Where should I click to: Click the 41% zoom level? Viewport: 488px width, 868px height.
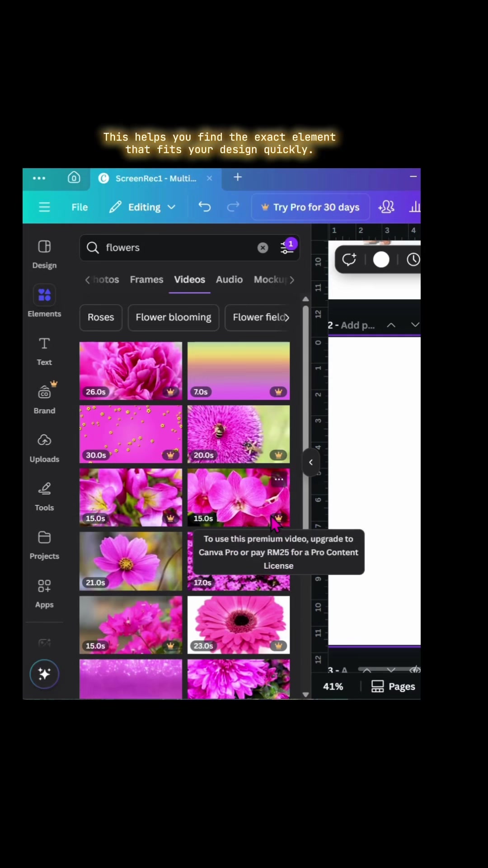coord(333,686)
